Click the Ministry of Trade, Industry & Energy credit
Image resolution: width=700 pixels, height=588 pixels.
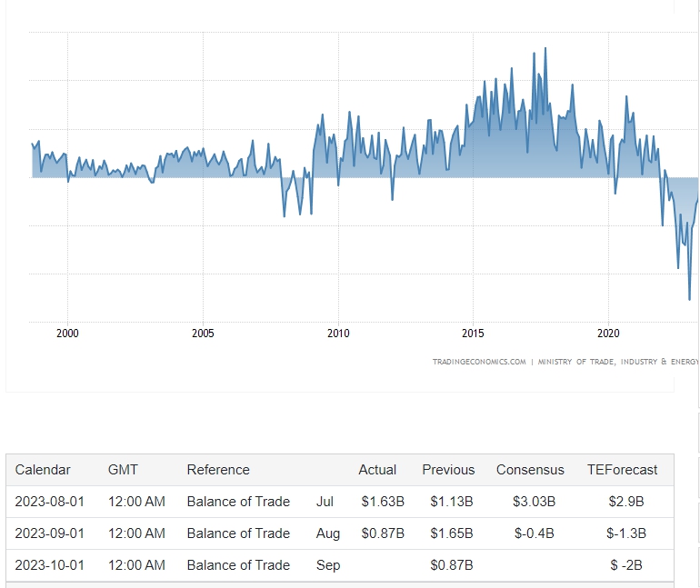[x=618, y=362]
